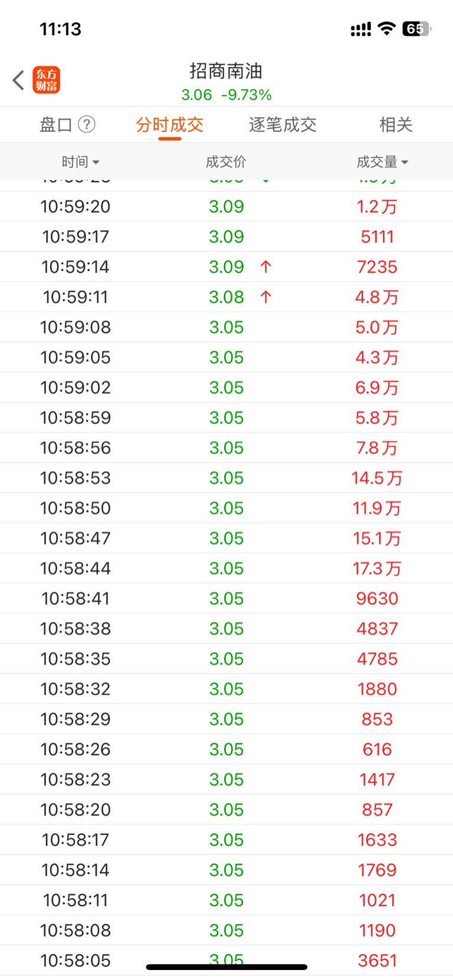Select the 10:58:26 row with volume 616

(226, 749)
